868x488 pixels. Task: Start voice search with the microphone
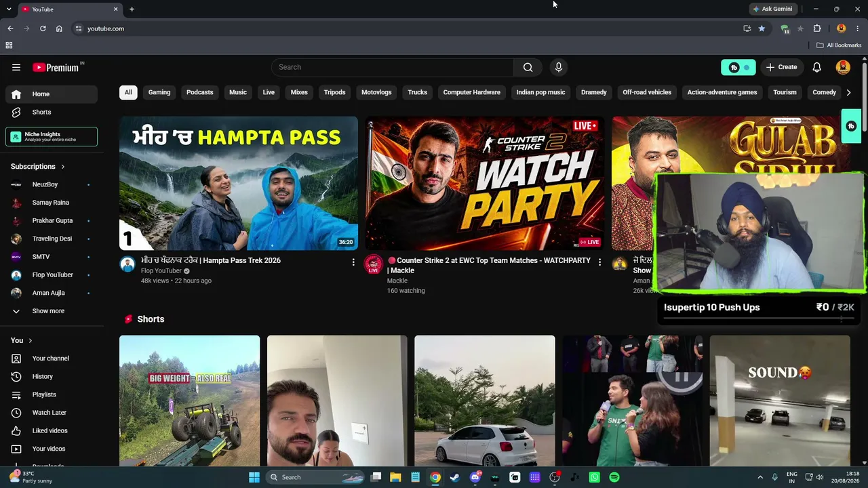point(559,67)
